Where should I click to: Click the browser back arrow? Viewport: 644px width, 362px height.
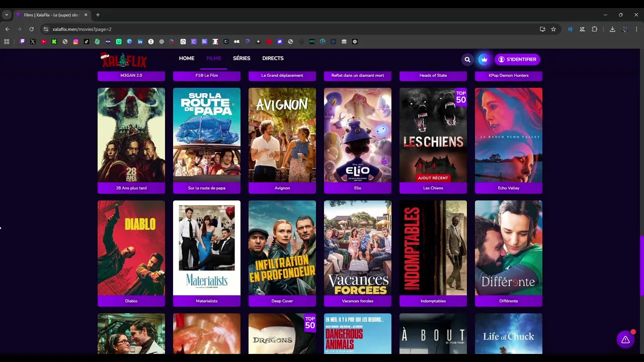[7, 29]
